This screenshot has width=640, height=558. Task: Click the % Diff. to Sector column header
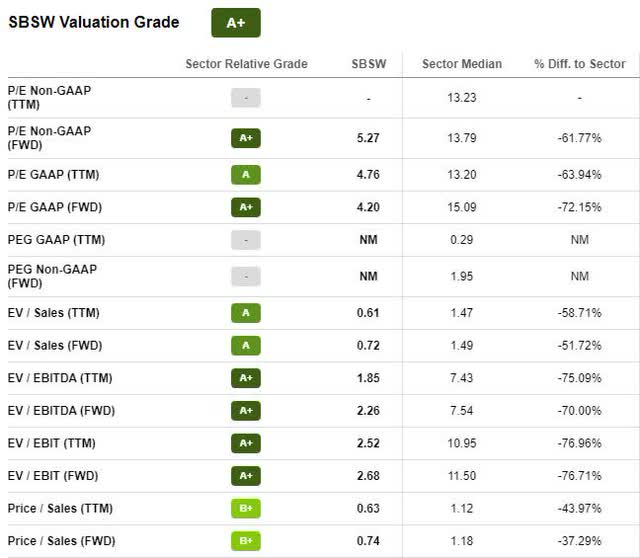[x=580, y=64]
